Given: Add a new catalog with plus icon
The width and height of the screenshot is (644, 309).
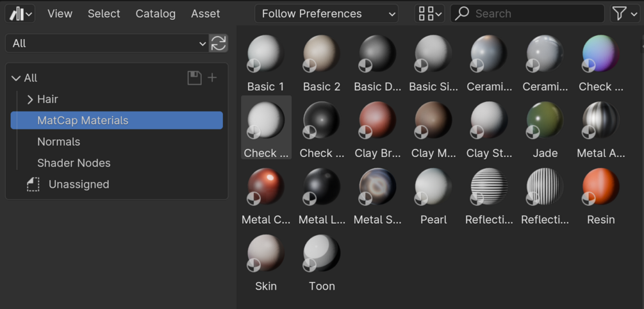Looking at the screenshot, I should click(x=213, y=78).
